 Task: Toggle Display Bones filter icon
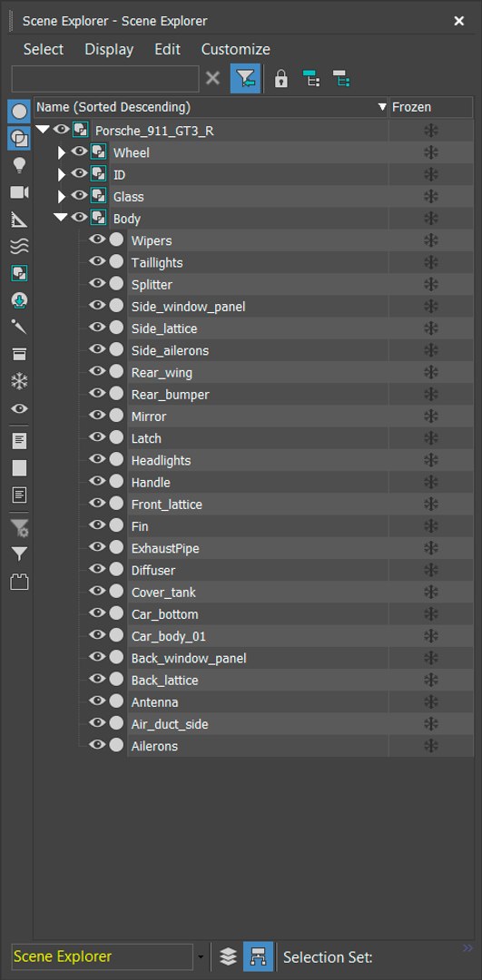pyautogui.click(x=19, y=327)
